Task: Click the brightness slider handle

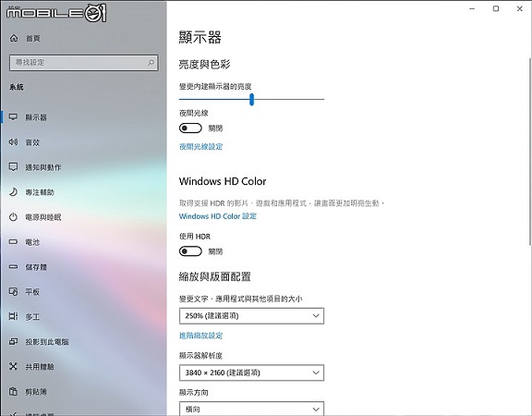Action: coord(251,99)
